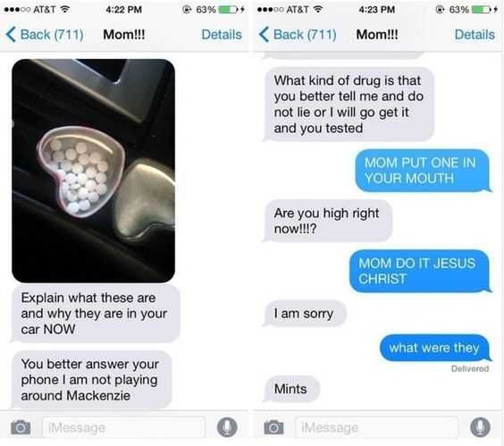This screenshot has width=504, height=446.
Task: Select the 'I am sorry' message
Action: click(305, 314)
